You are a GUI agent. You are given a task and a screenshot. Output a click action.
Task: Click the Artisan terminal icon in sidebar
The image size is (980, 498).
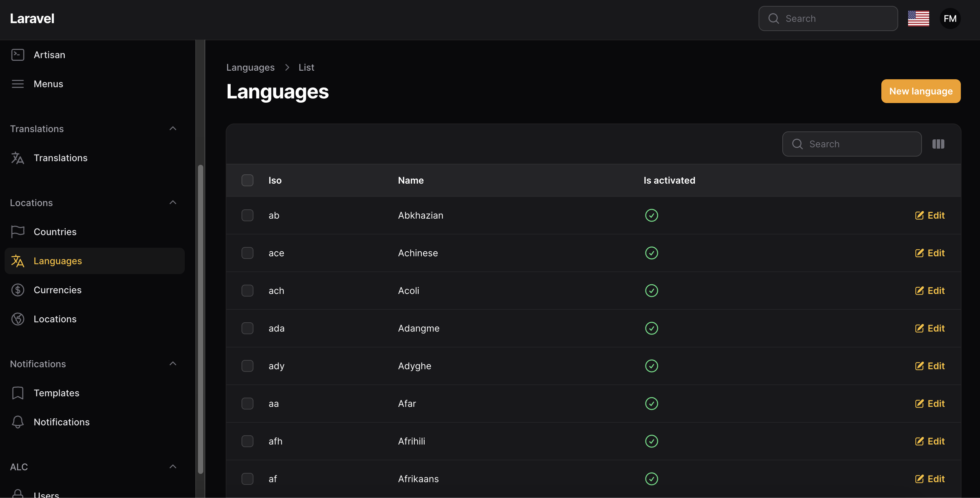17,55
